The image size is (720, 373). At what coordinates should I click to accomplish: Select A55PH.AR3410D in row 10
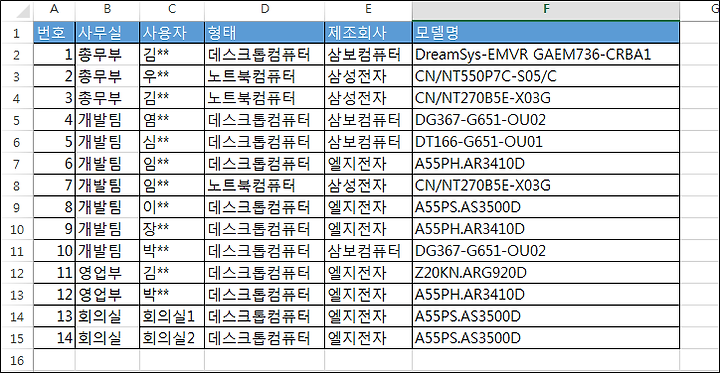[546, 229]
